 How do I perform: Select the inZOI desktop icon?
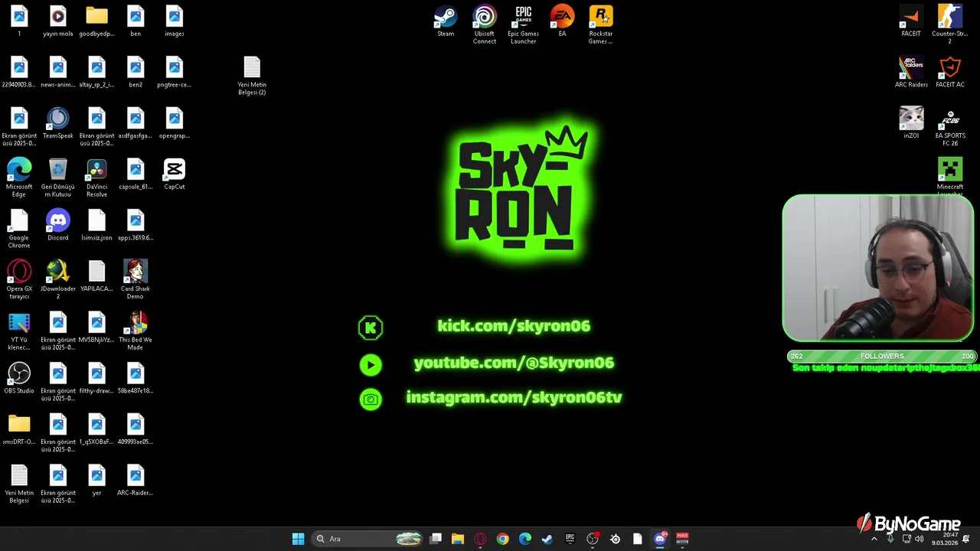911,123
